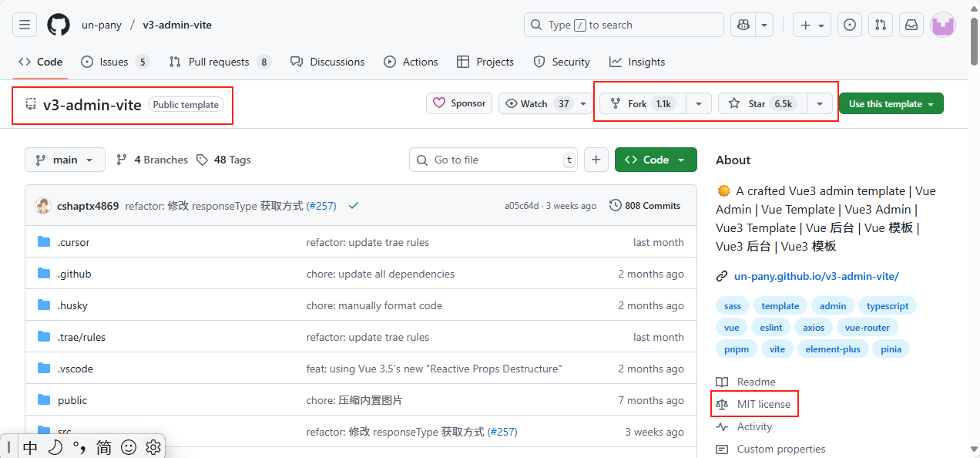Screen dimensions: 980x458
Task: Open the Readme link in About
Action: click(x=756, y=382)
